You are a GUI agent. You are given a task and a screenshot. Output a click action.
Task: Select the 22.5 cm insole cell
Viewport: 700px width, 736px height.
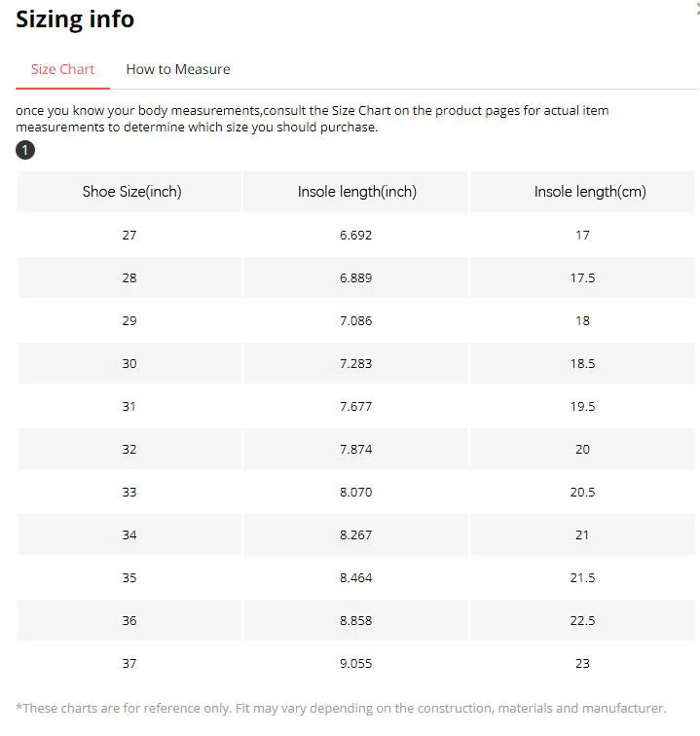coord(582,620)
